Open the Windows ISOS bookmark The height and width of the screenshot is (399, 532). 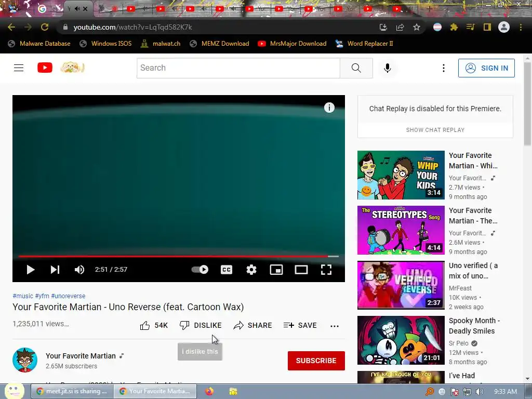point(105,44)
